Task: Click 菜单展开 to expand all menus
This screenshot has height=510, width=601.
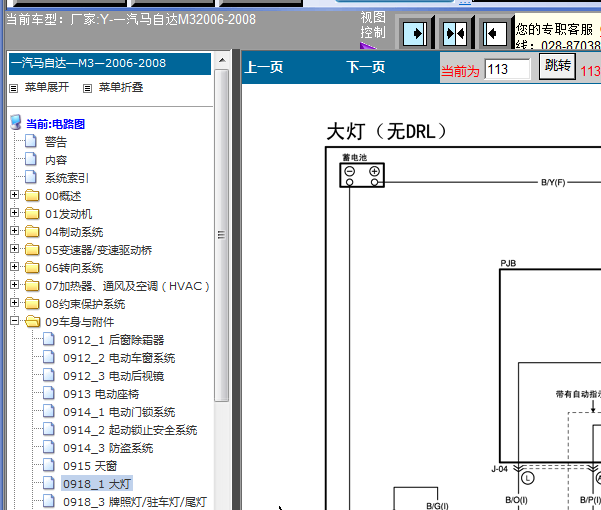Action: [47, 87]
